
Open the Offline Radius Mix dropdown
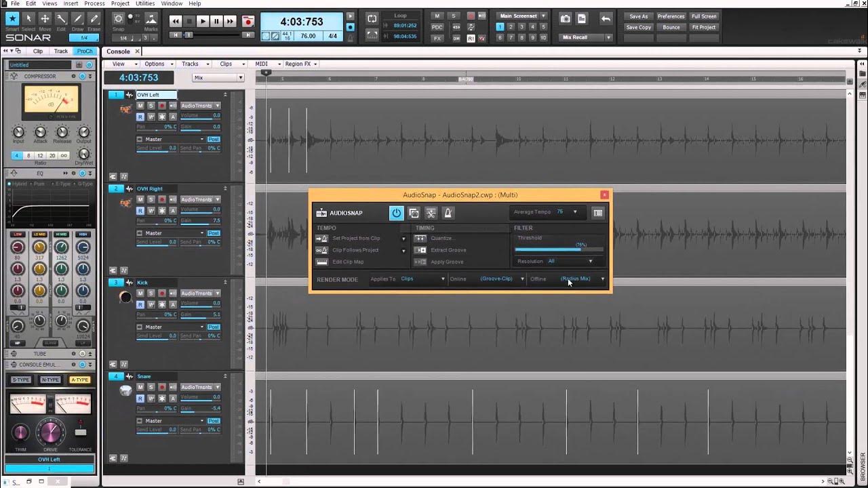pyautogui.click(x=602, y=279)
